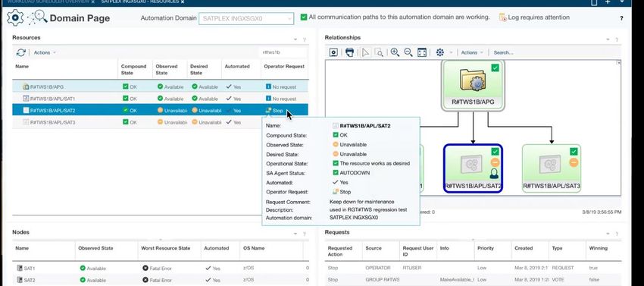Select the SAT2 node row
Image resolution: width=644 pixels, height=286 pixels.
tap(160, 280)
